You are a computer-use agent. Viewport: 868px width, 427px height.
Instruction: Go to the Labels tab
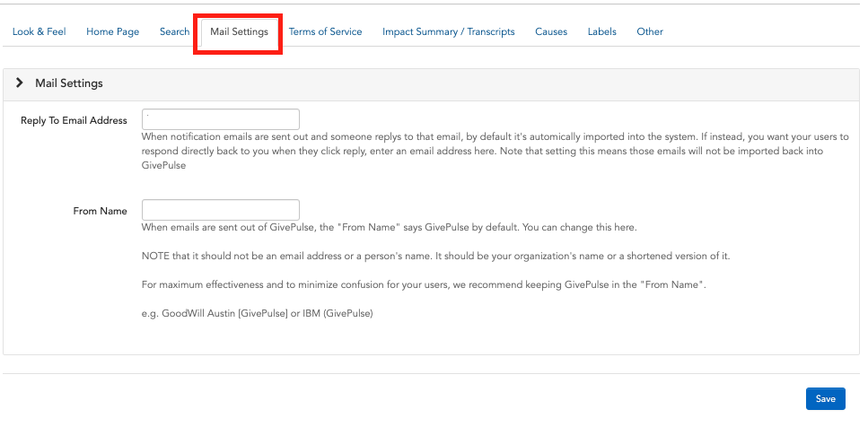[601, 31]
